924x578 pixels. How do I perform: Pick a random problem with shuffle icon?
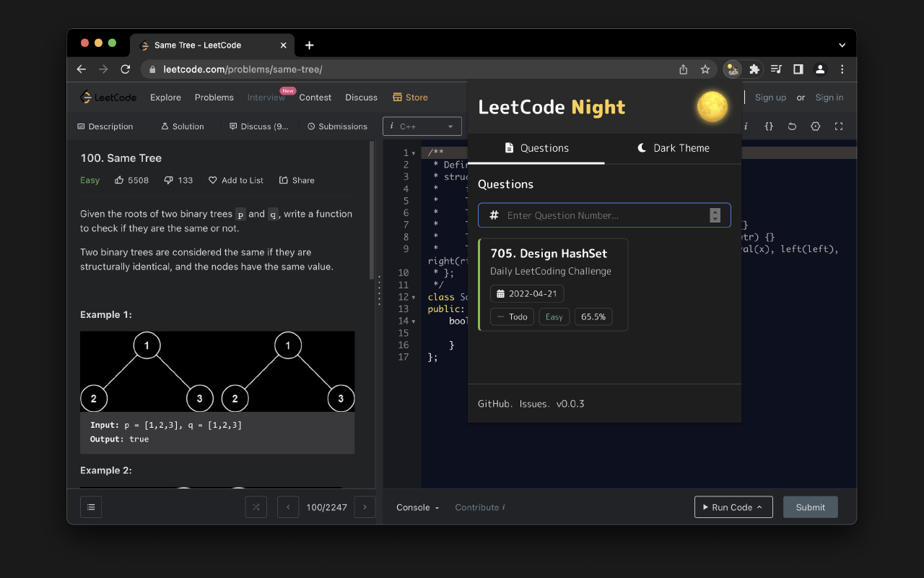pos(256,507)
